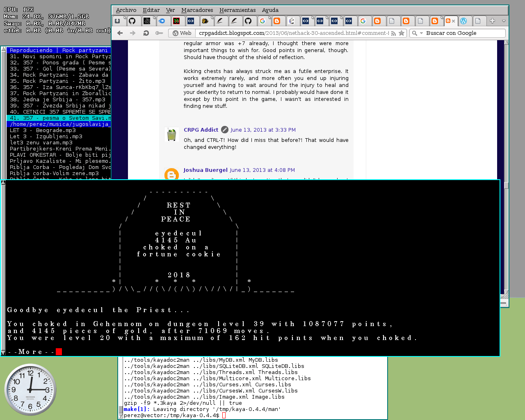Click the June 13, 2013 3:33 PM timestamp
The height and width of the screenshot is (420, 525).
point(263,130)
